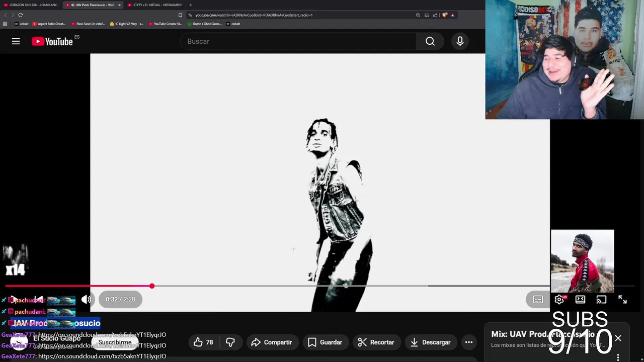The height and width of the screenshot is (362, 644).
Task: Click the magnifier search button
Action: tap(430, 41)
